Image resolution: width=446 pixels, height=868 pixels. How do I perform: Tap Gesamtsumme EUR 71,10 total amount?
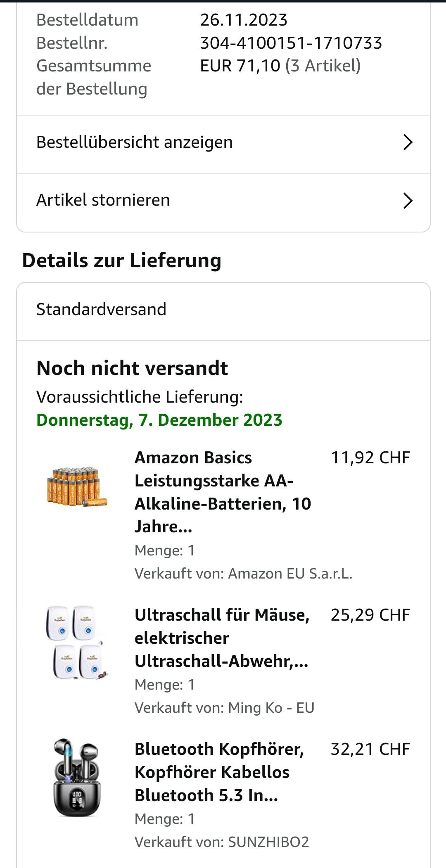pos(240,66)
